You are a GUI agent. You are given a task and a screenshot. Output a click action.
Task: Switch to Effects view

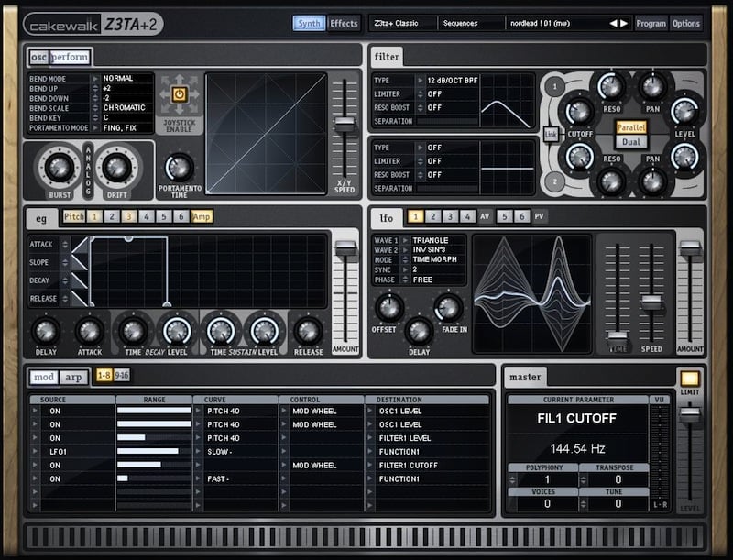click(x=344, y=24)
